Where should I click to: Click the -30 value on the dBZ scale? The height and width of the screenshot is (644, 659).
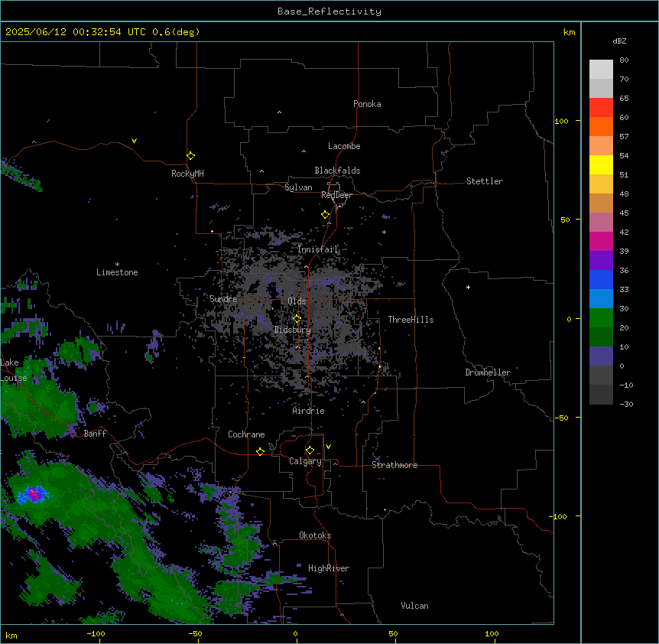[626, 405]
